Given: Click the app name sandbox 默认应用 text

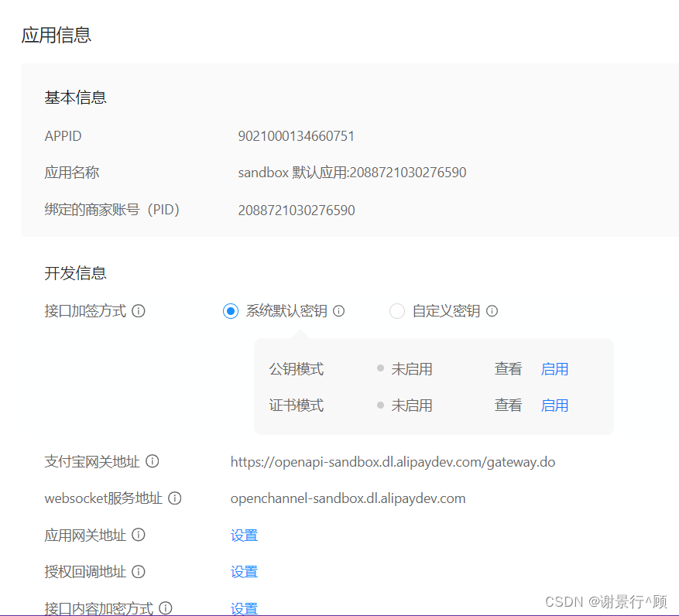Looking at the screenshot, I should coord(352,173).
